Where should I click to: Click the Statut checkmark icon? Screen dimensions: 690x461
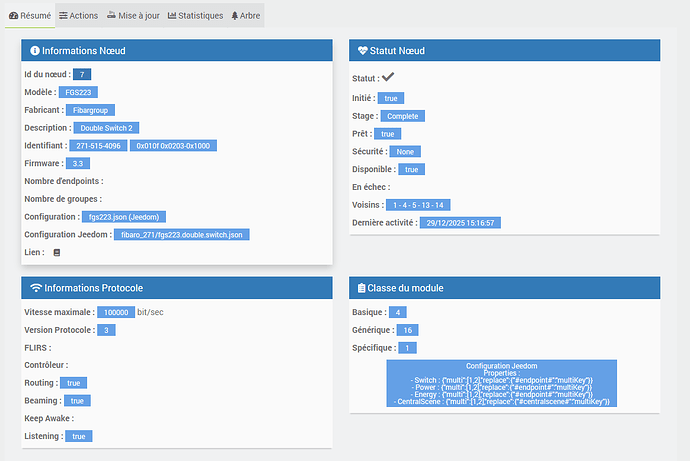point(388,77)
